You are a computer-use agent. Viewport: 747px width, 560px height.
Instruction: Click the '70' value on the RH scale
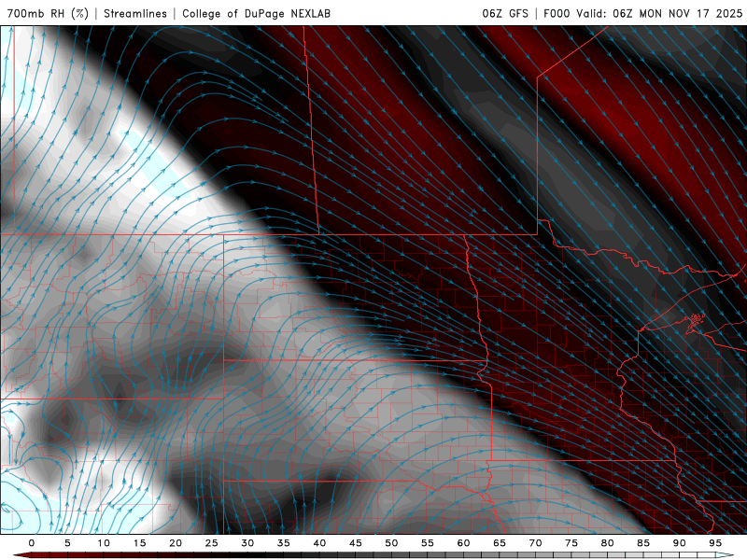tap(535, 543)
